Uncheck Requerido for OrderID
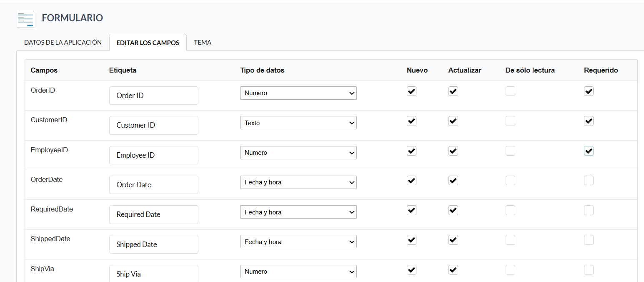This screenshot has width=644, height=282. [589, 91]
